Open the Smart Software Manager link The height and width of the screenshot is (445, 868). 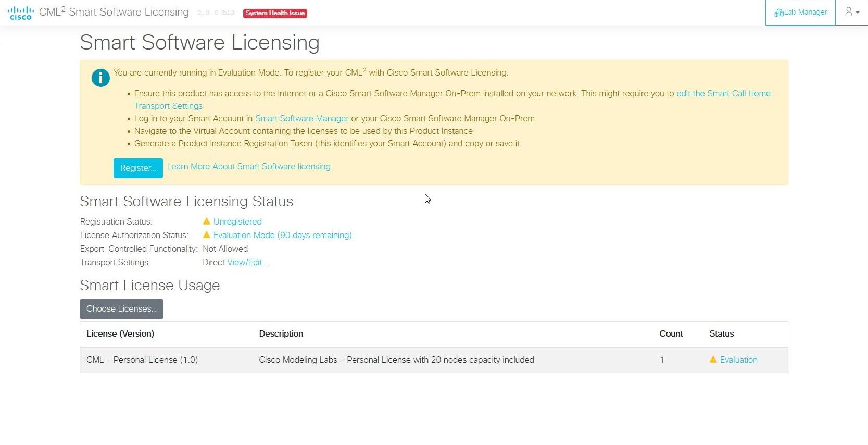point(302,119)
